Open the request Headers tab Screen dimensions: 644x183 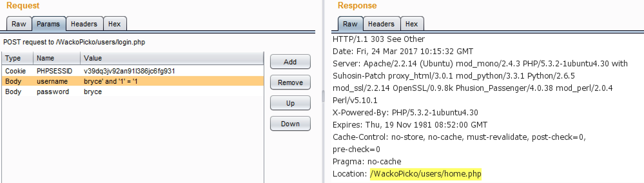(84, 24)
